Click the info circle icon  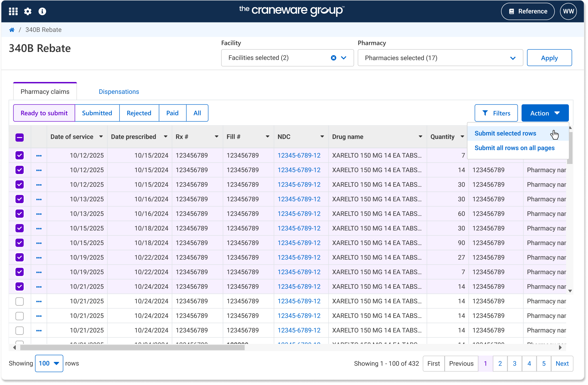click(x=42, y=12)
